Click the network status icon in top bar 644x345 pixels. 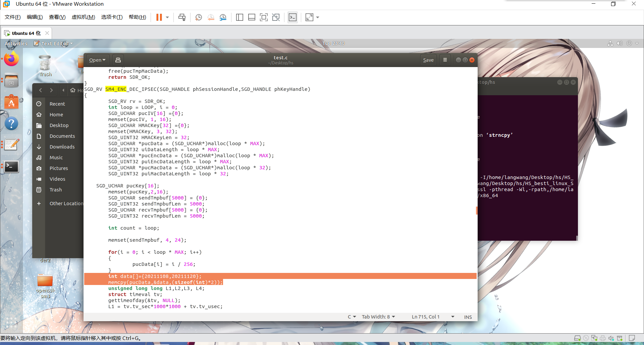[610, 43]
